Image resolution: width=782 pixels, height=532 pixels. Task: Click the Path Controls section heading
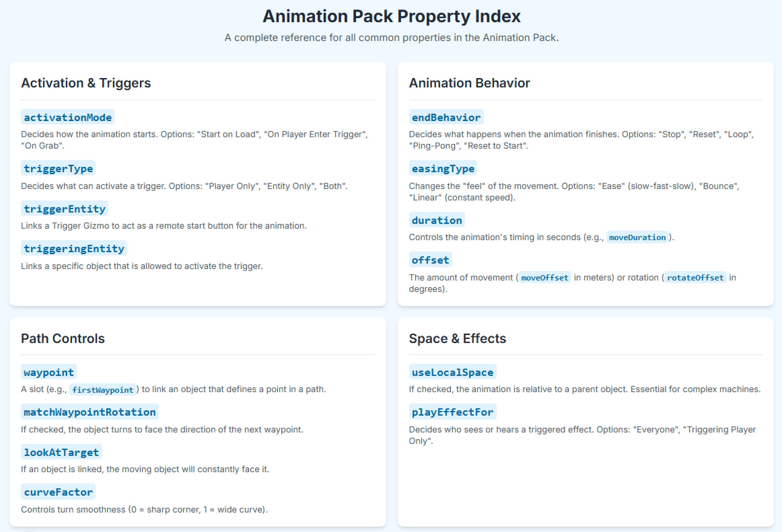click(x=63, y=338)
